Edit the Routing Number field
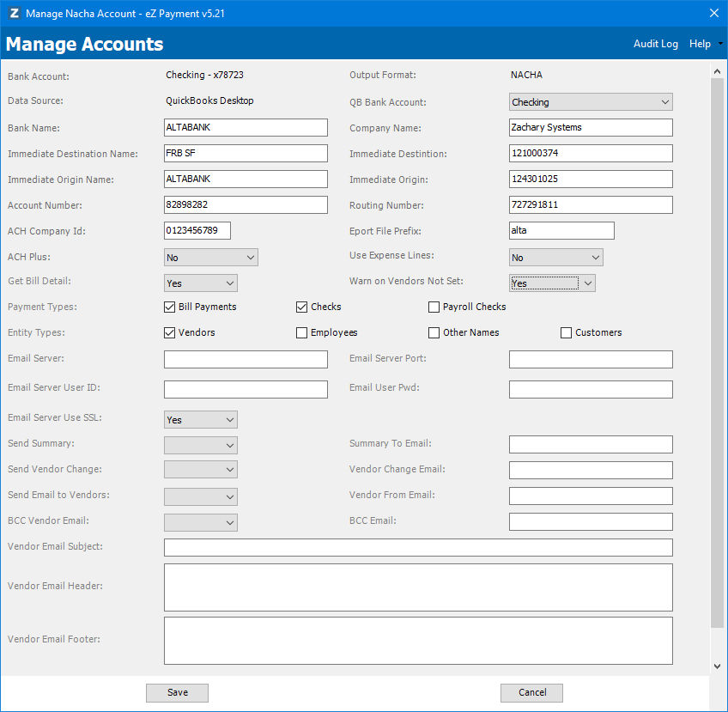Image resolution: width=728 pixels, height=712 pixels. [591, 204]
